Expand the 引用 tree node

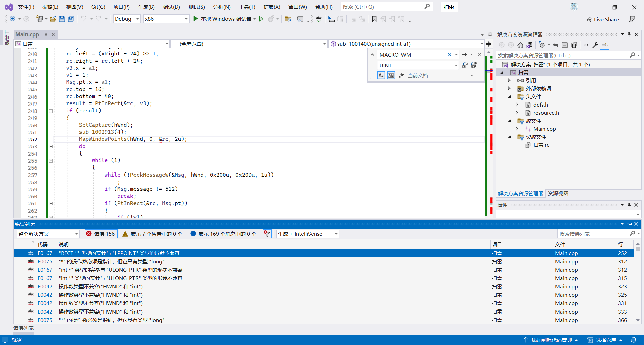coord(509,80)
